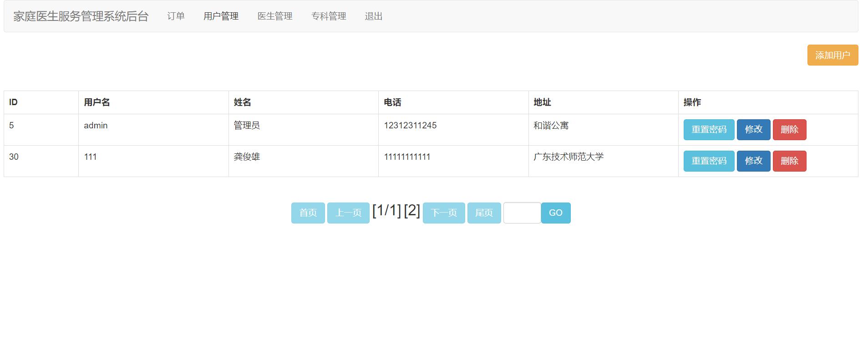Go to 专科管理 section
Screen dimensions: 868x340
pyautogui.click(x=329, y=16)
